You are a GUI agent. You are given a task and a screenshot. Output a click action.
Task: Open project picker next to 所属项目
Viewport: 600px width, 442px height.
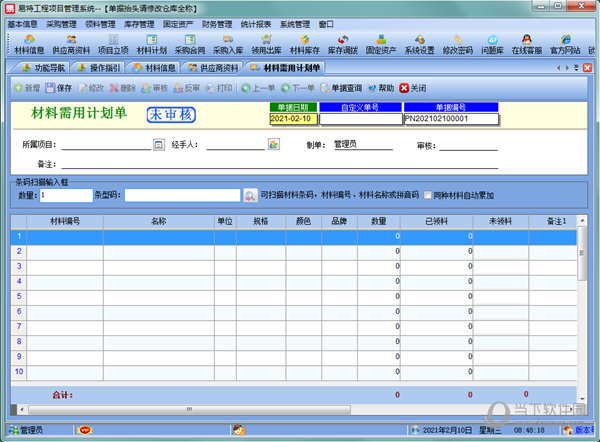click(x=159, y=144)
